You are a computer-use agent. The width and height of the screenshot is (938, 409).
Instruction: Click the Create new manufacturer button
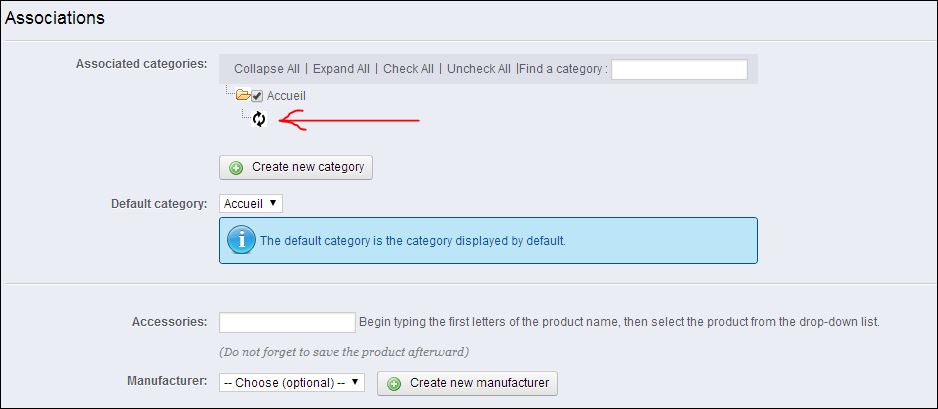click(467, 383)
